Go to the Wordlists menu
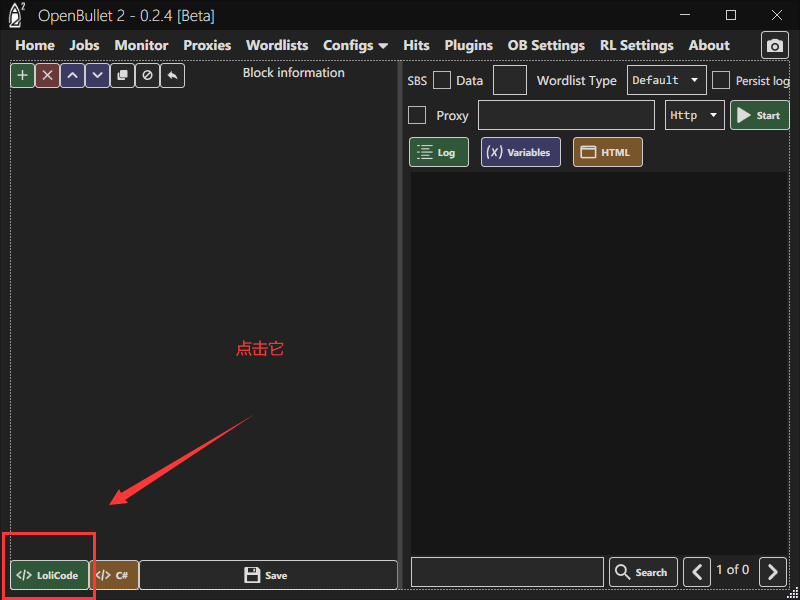 pos(277,45)
